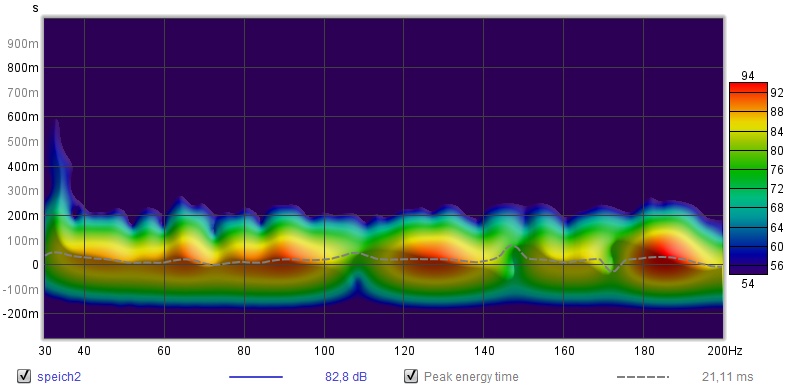800x391 pixels.
Task: Uncheck the speich2 trace checkbox
Action: click(x=24, y=377)
